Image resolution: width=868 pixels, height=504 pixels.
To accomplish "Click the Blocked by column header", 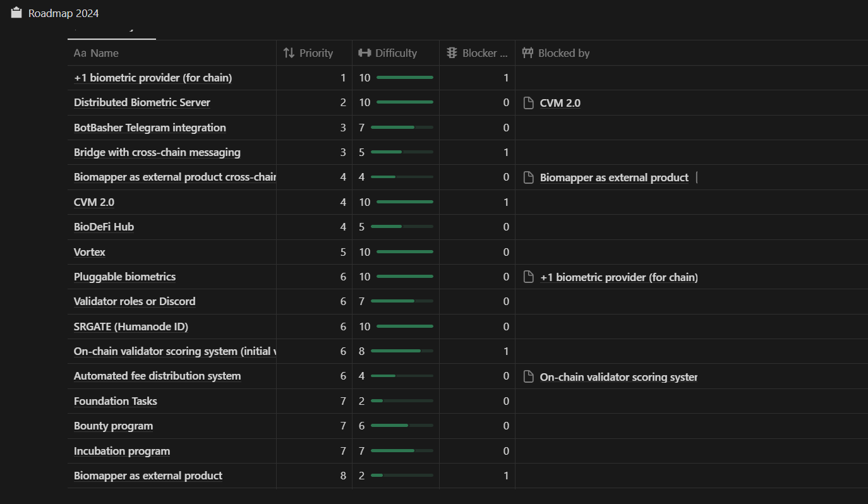I will coord(691,53).
